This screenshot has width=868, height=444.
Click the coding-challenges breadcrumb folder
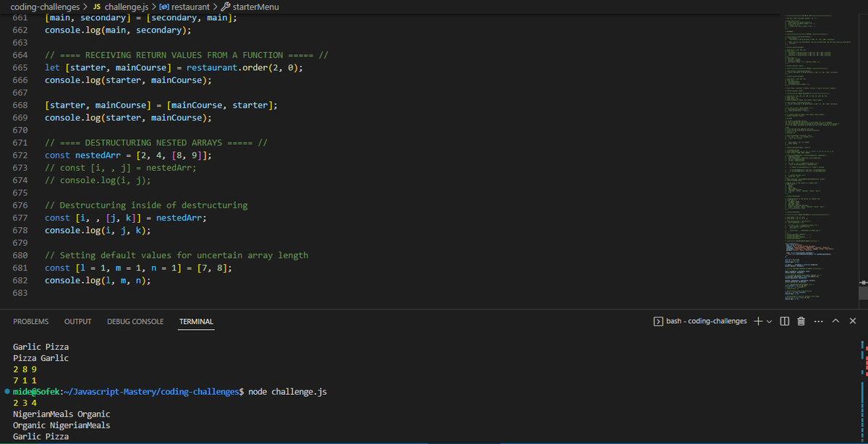pyautogui.click(x=45, y=7)
